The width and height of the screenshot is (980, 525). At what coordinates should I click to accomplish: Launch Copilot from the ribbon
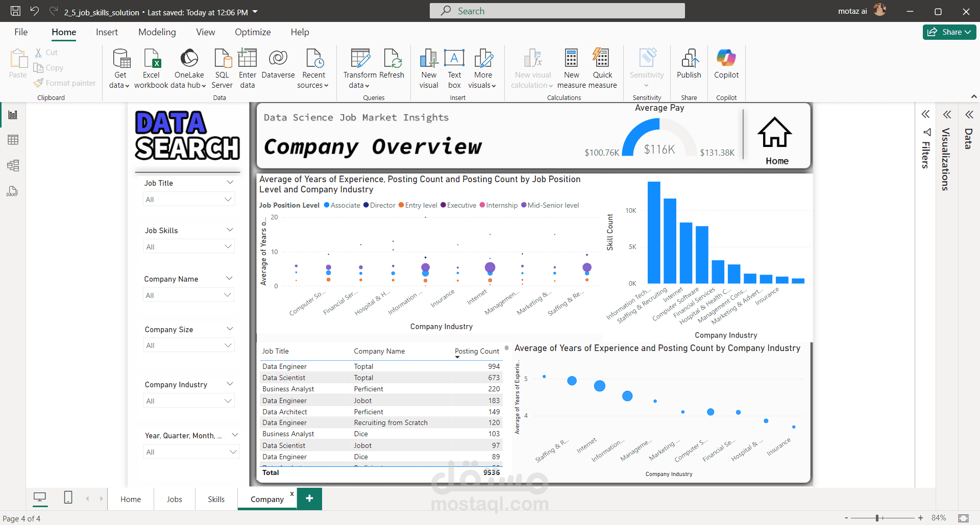click(726, 64)
